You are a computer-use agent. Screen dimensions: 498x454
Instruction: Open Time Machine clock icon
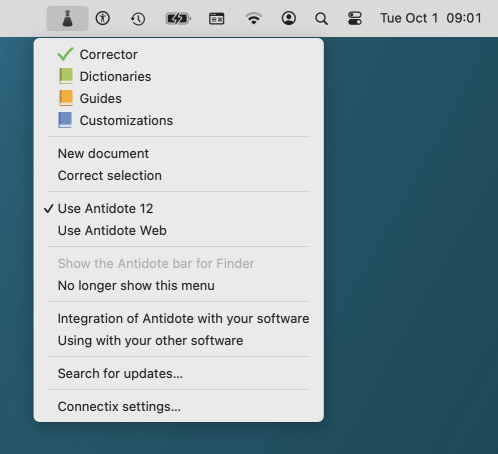[138, 19]
